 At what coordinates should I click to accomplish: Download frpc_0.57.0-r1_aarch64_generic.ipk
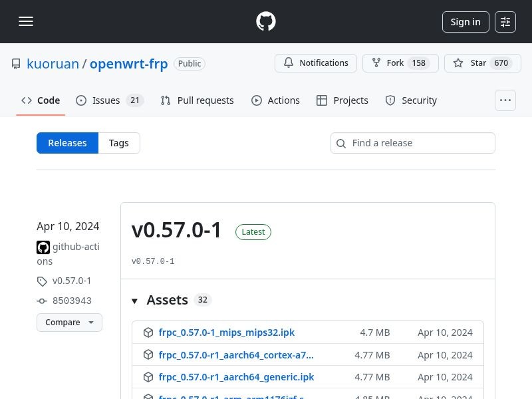coord(236,377)
